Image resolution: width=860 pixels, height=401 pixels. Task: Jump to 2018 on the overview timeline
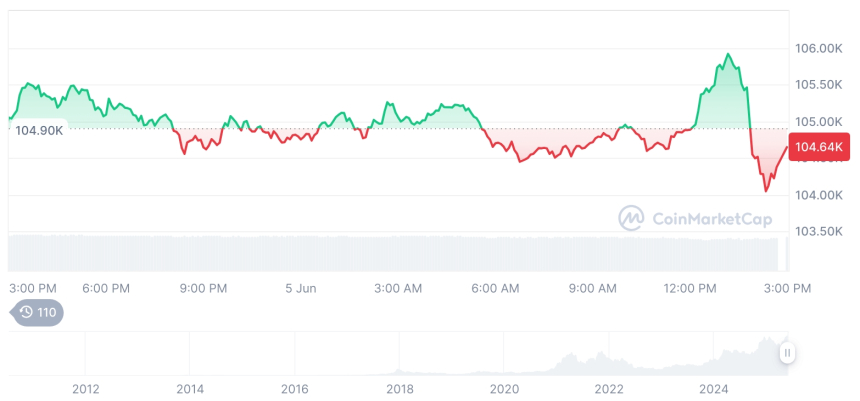(x=400, y=389)
